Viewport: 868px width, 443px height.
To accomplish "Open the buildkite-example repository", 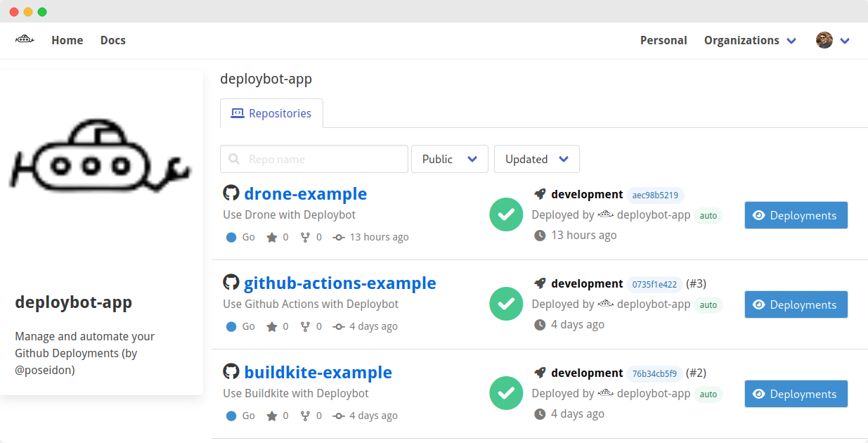I will [318, 372].
